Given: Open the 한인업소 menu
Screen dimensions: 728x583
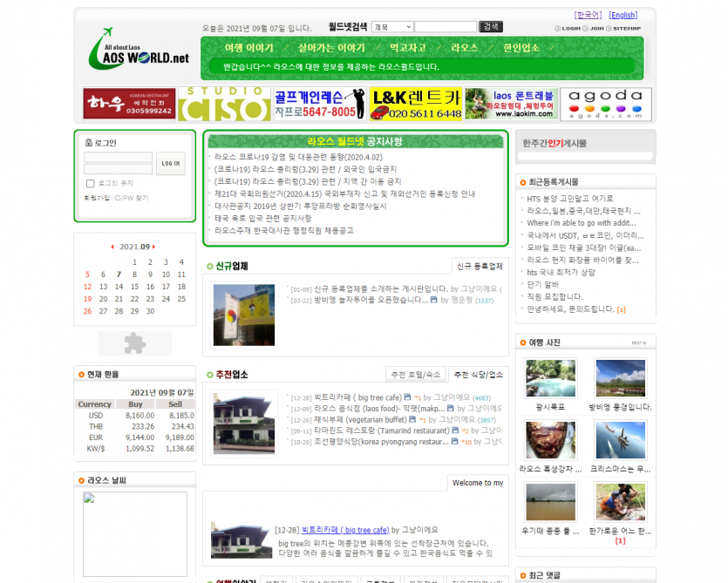Looking at the screenshot, I should [521, 47].
